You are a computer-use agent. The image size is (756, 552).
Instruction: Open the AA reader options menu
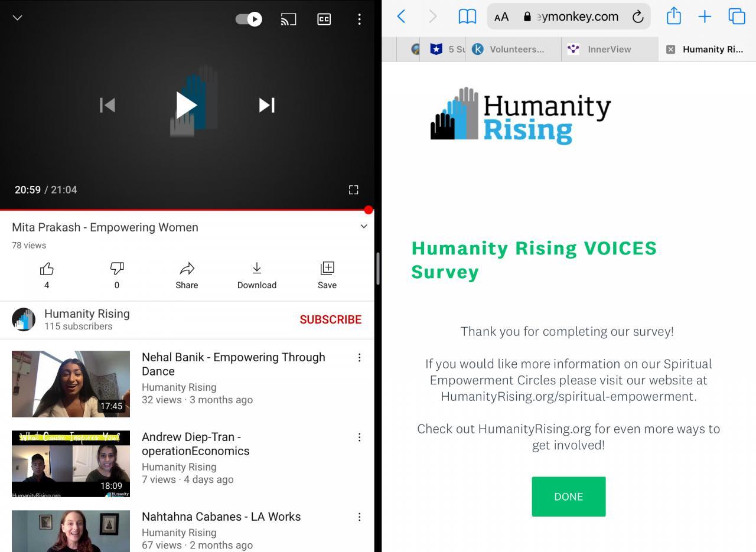pos(501,17)
